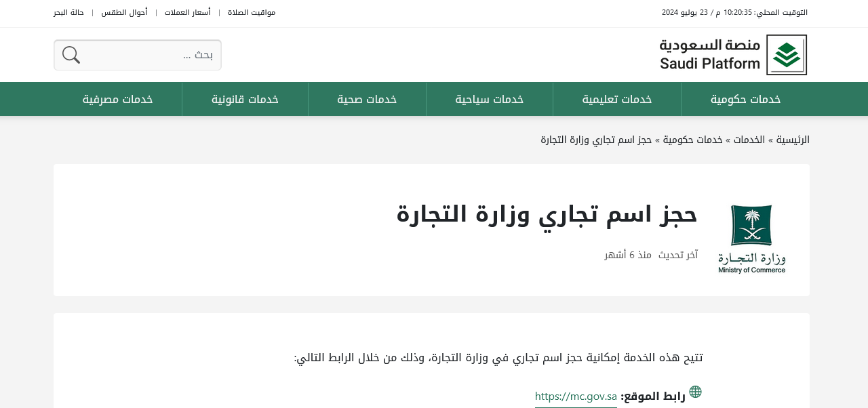This screenshot has height=408, width=868.
Task: Open أحوال الطقس weather link
Action: (x=124, y=12)
